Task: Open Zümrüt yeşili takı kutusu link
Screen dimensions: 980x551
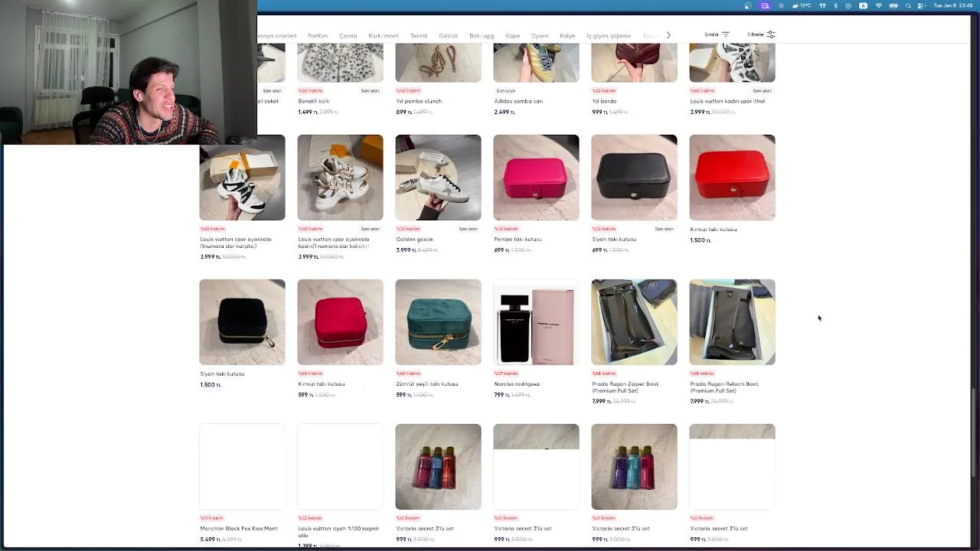Action: 427,384
